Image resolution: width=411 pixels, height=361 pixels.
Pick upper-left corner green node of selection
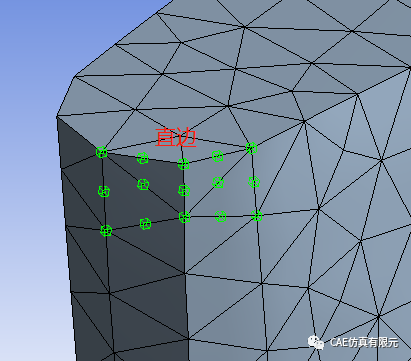pyautogui.click(x=102, y=152)
